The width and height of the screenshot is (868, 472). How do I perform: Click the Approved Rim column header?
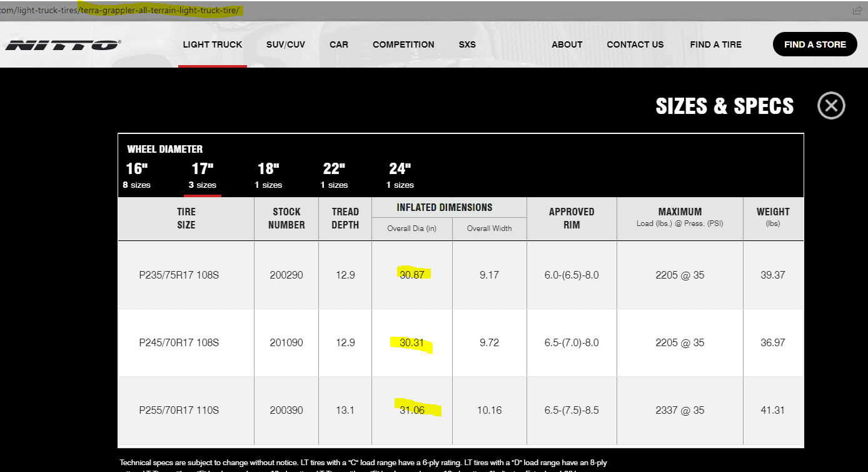point(572,218)
